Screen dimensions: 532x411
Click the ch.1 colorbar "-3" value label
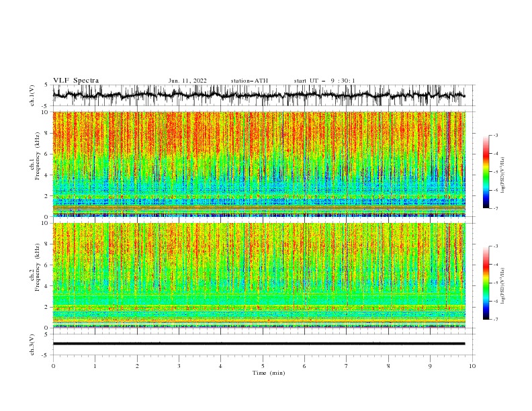pos(495,135)
